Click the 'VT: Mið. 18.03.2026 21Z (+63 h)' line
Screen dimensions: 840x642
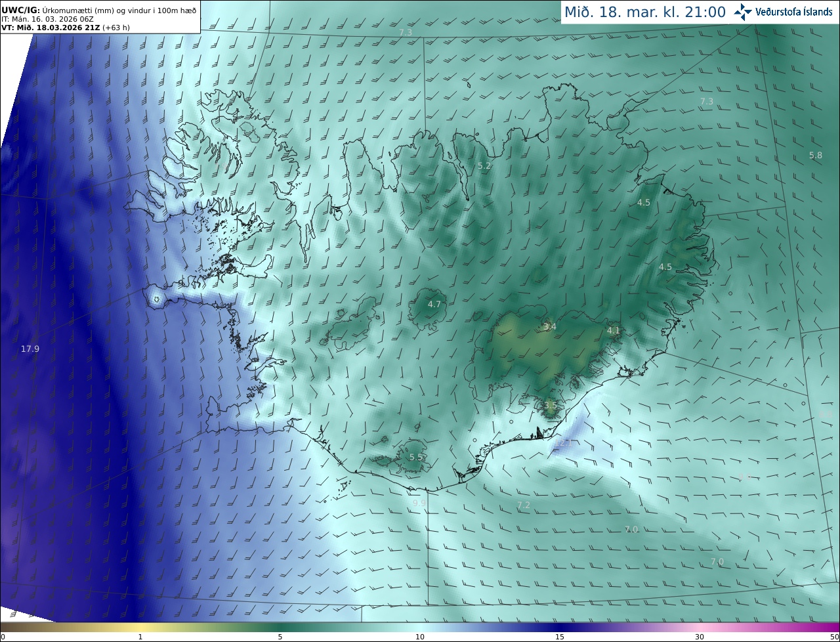[x=67, y=28]
